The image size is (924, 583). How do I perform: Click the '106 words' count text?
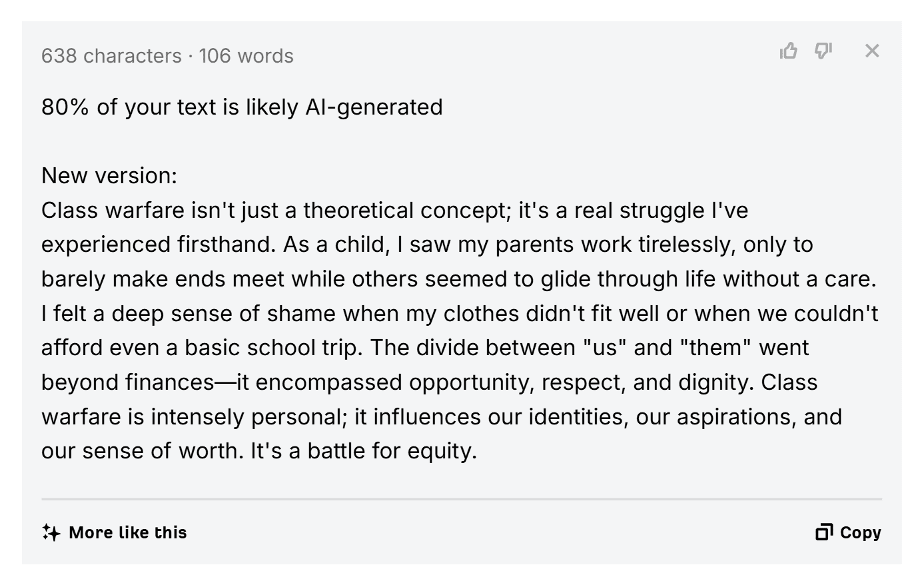click(x=246, y=56)
